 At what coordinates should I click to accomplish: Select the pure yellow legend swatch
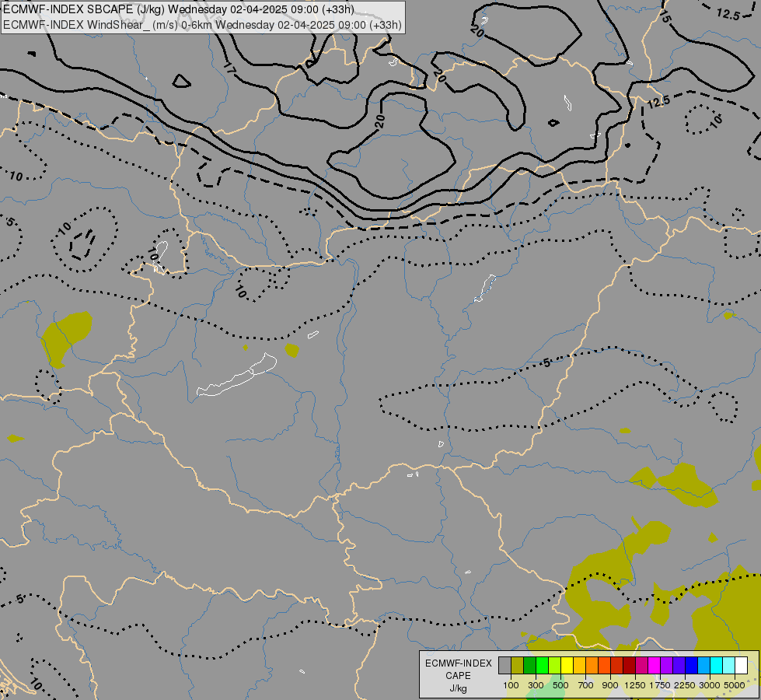click(567, 665)
